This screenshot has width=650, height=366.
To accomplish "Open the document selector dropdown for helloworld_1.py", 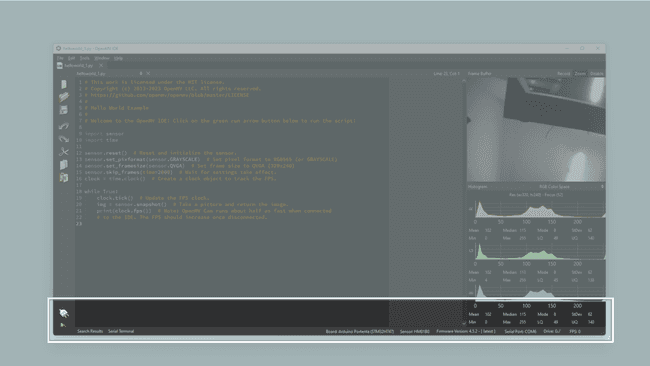I will pyautogui.click(x=109, y=73).
